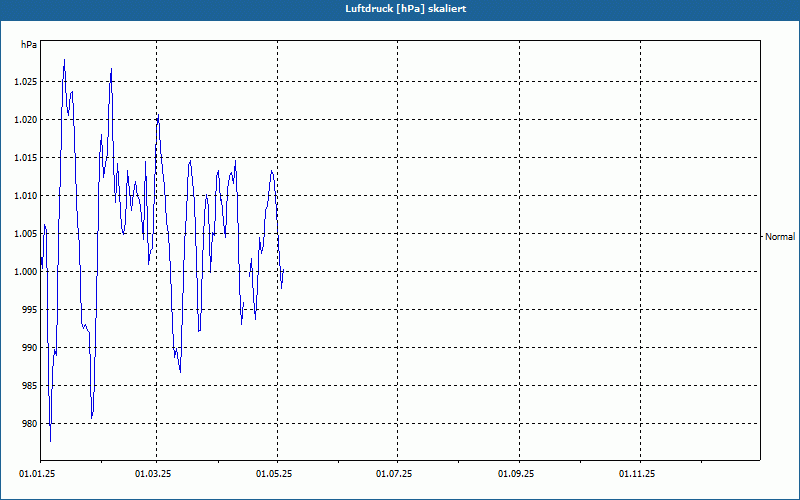
Task: Click the 01.05.25 date label
Action: click(274, 474)
